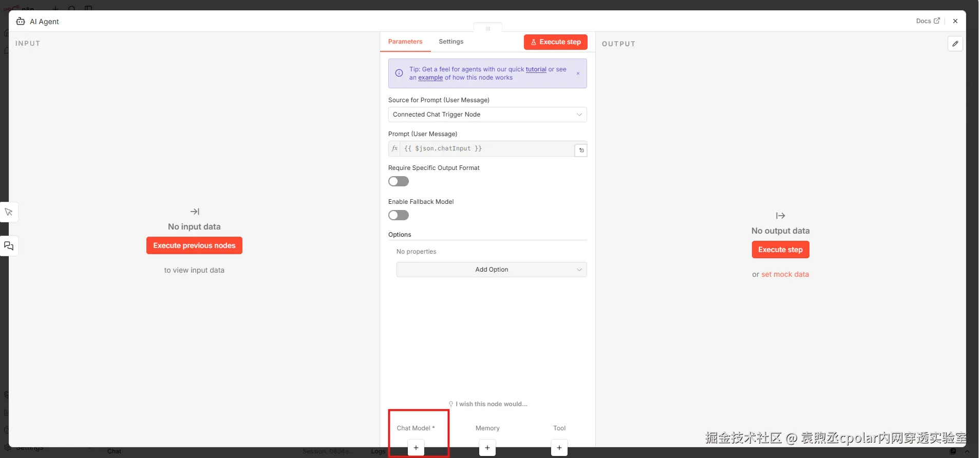Toggle Require Specific Output Format switch

[399, 181]
